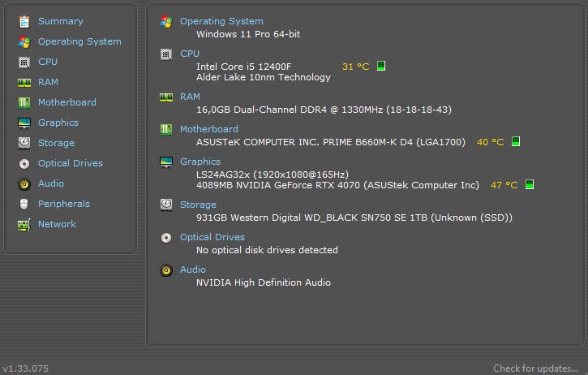Viewport: 588px width, 375px height.
Task: Click the Graphics heading link in summary
Action: pos(200,162)
